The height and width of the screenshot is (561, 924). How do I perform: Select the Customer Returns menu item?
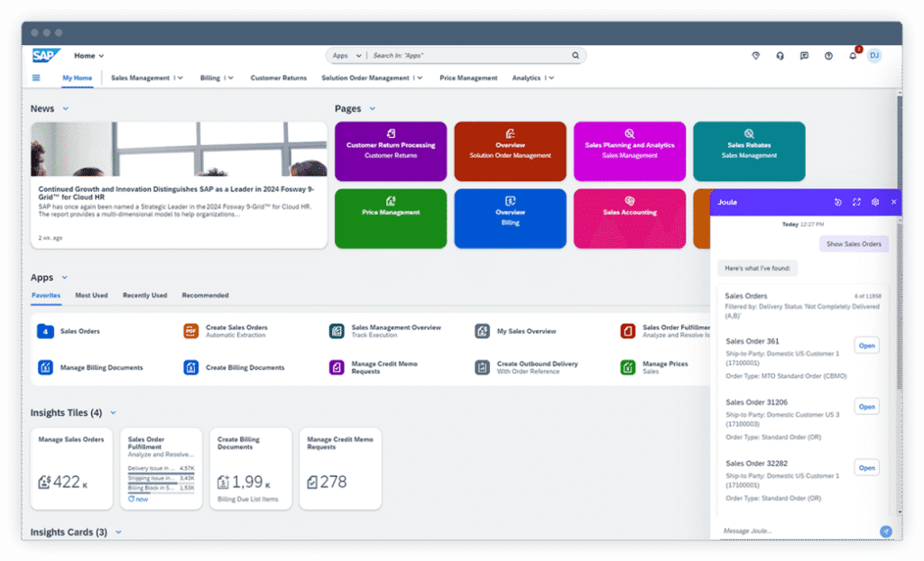[x=278, y=78]
